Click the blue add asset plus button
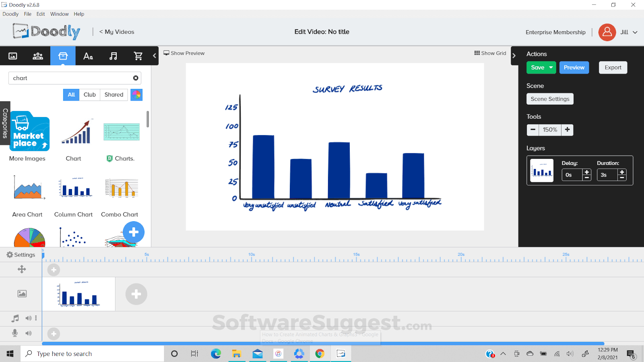This screenshot has width=644, height=362. tap(134, 232)
